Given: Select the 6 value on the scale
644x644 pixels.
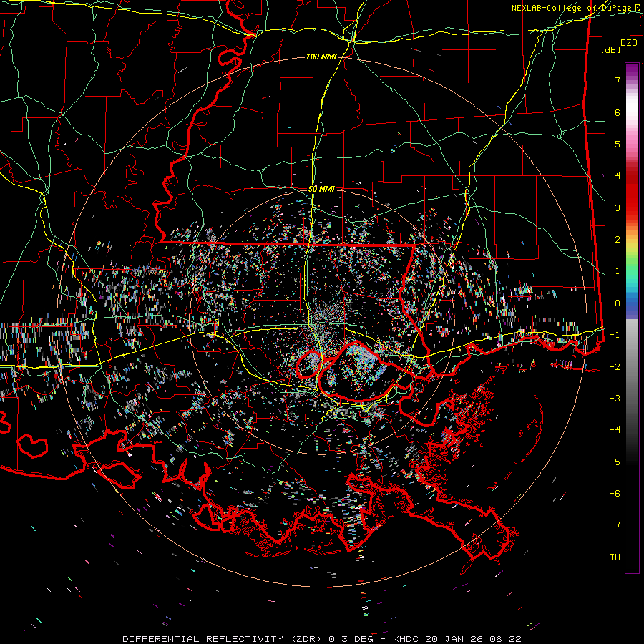Looking at the screenshot, I should 618,112.
